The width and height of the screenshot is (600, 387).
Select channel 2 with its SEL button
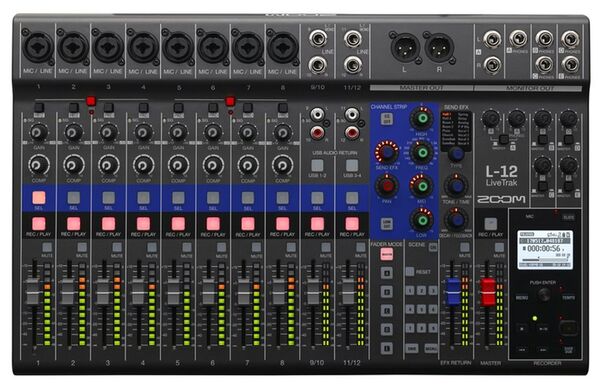tap(73, 198)
